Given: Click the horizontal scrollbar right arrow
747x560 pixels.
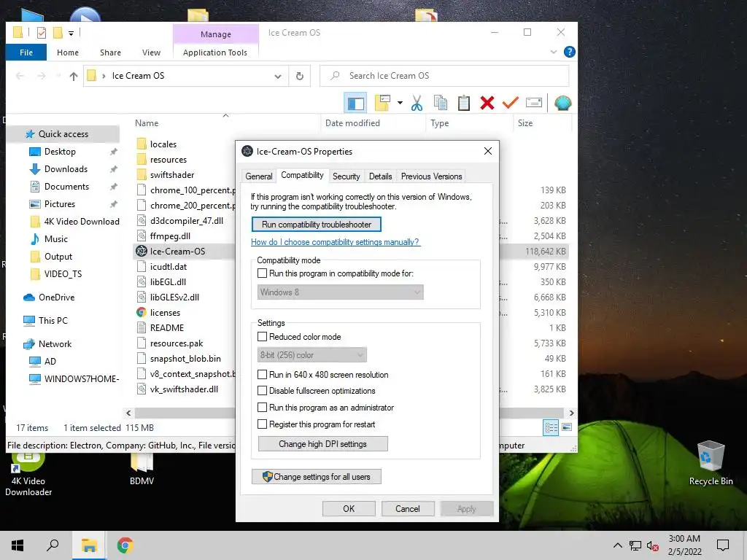Looking at the screenshot, I should (571, 413).
